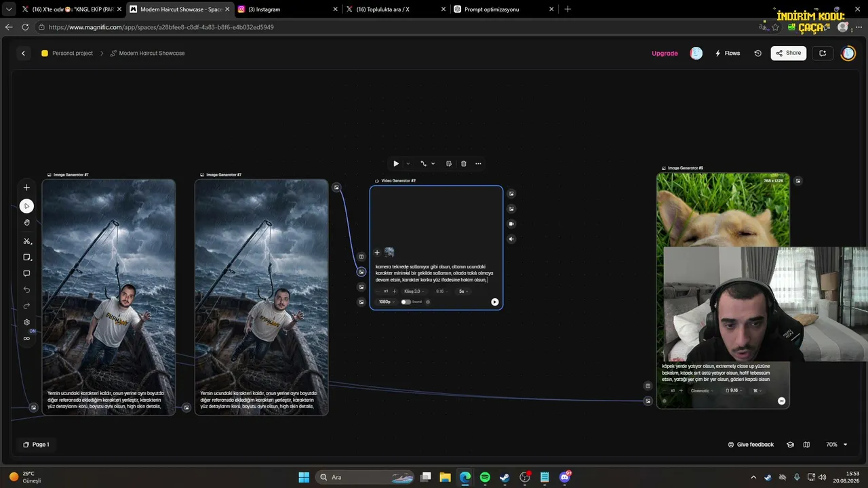
Task: Click the top image output port of Video Generator #2
Action: click(x=511, y=194)
